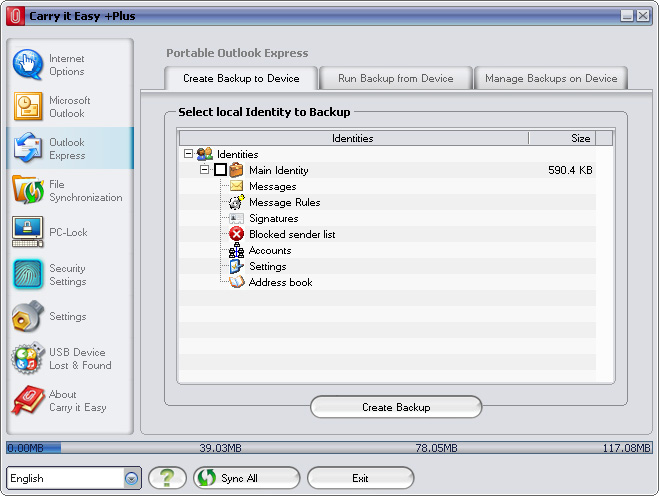Select the Signatures row text

[274, 218]
